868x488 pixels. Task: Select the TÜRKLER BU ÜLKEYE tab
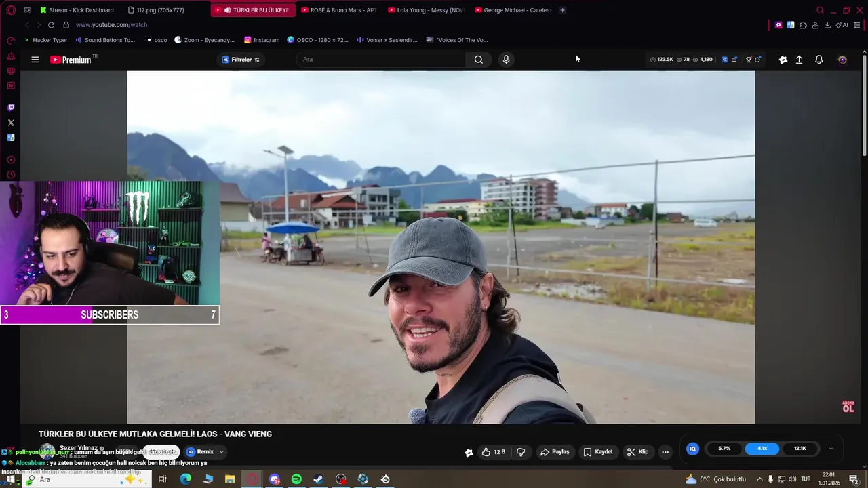coord(253,10)
